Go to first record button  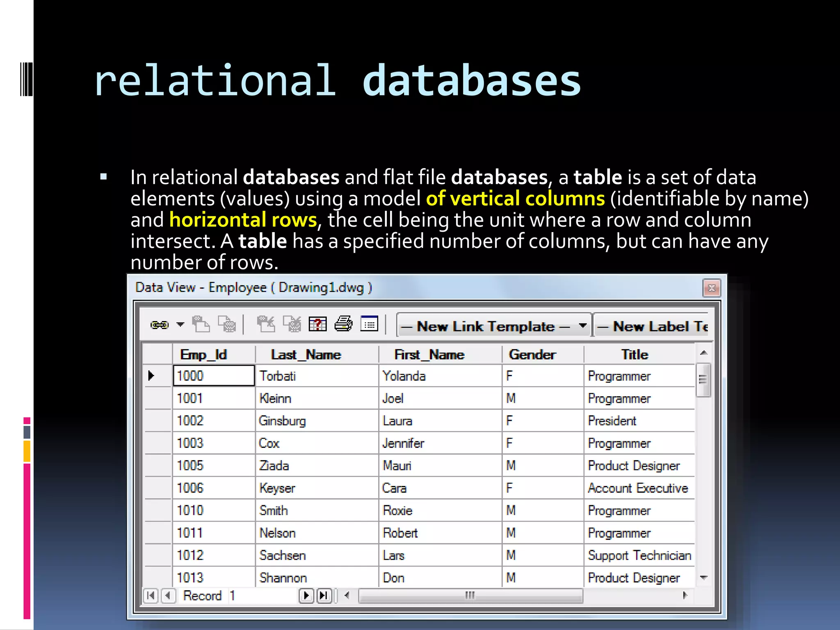(151, 596)
